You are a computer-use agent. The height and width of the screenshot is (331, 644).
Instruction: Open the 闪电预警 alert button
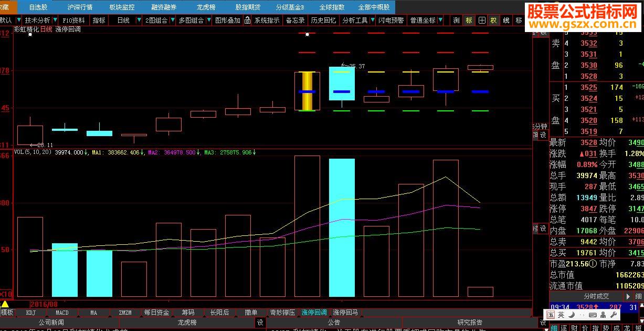392,20
